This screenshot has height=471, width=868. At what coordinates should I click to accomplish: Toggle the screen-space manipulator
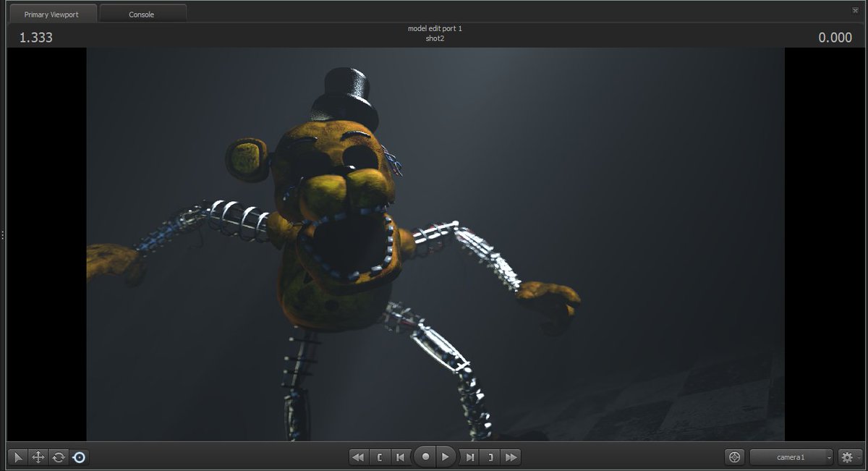click(80, 457)
